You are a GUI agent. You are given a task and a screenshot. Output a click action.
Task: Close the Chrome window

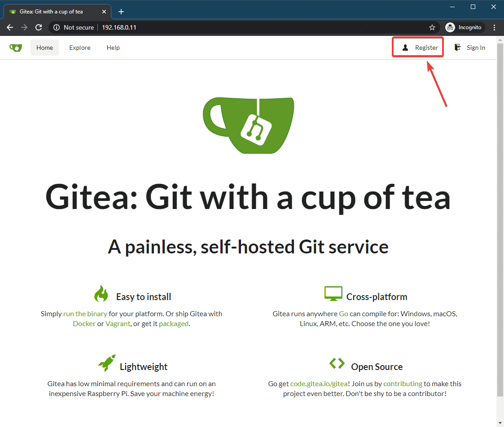[494, 7]
